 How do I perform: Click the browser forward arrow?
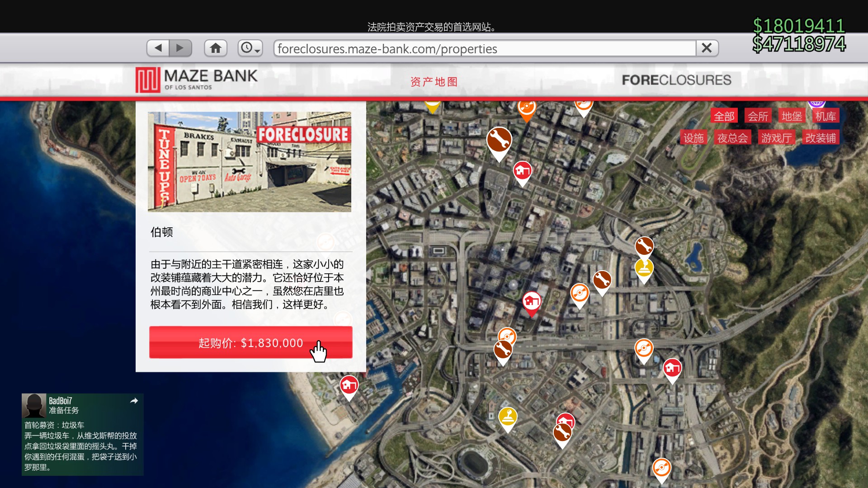(180, 48)
